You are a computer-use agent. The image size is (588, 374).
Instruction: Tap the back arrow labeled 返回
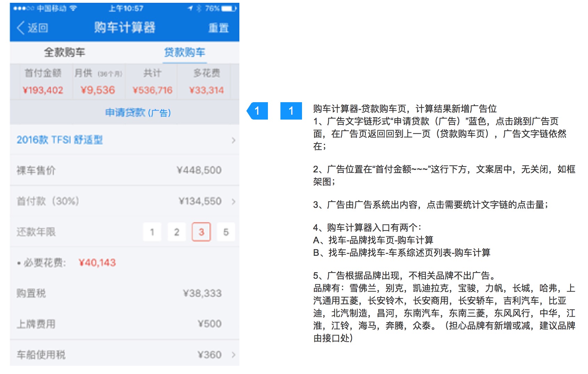pyautogui.click(x=32, y=28)
